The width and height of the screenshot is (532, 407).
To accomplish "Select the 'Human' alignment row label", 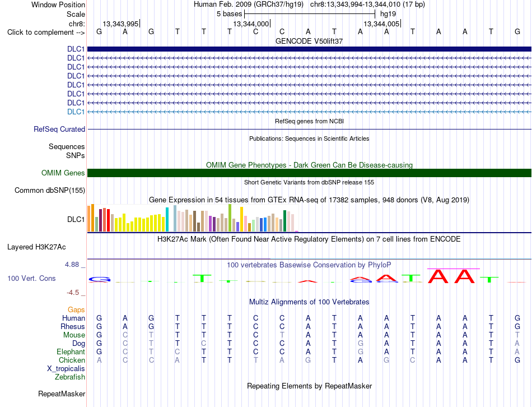I will [x=73, y=318].
